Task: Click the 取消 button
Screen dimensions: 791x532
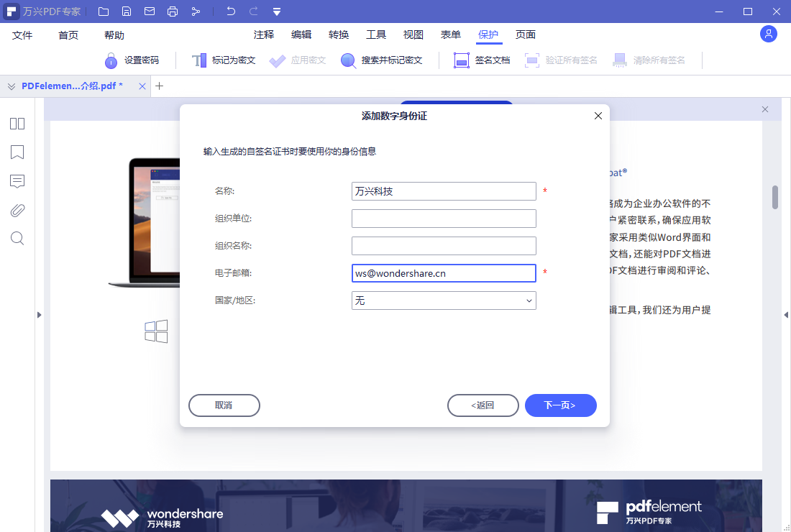Action: click(224, 405)
